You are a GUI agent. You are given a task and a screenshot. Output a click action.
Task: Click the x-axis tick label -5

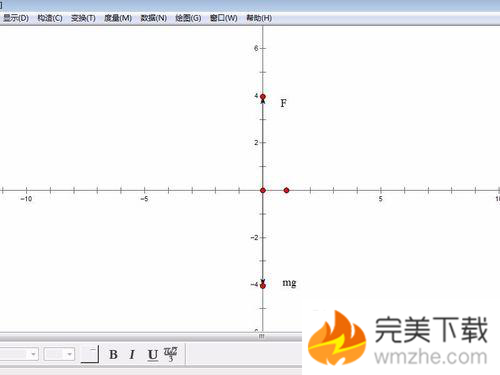[144, 199]
